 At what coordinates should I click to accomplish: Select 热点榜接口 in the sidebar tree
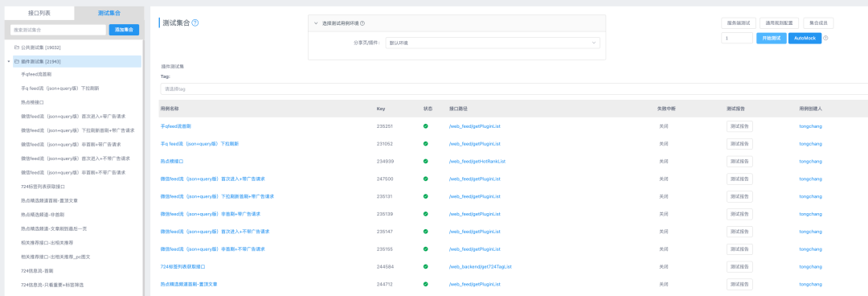32,102
